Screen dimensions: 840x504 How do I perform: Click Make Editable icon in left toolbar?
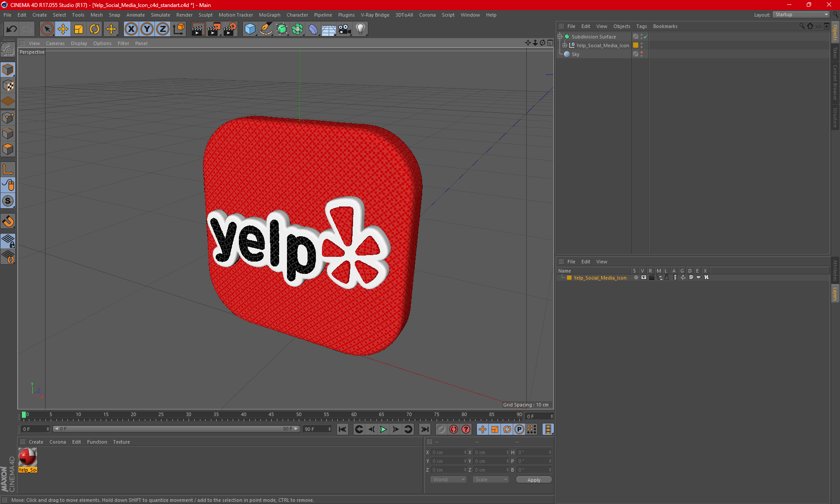coord(8,50)
